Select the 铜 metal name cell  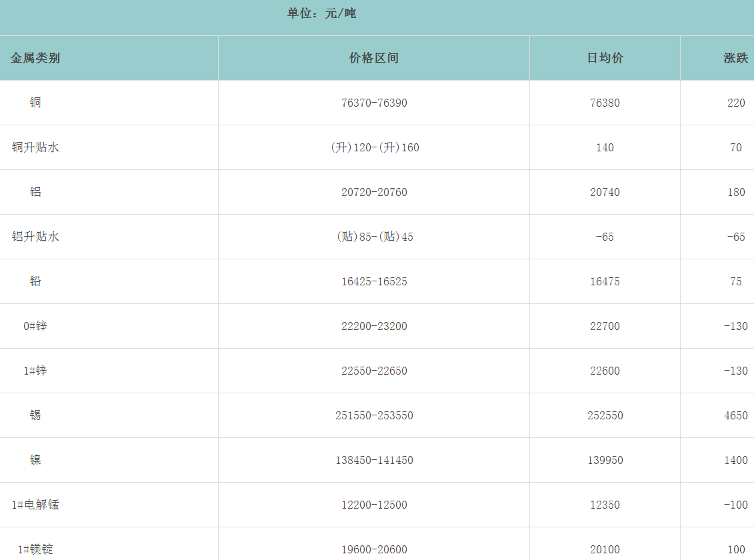[x=35, y=103]
